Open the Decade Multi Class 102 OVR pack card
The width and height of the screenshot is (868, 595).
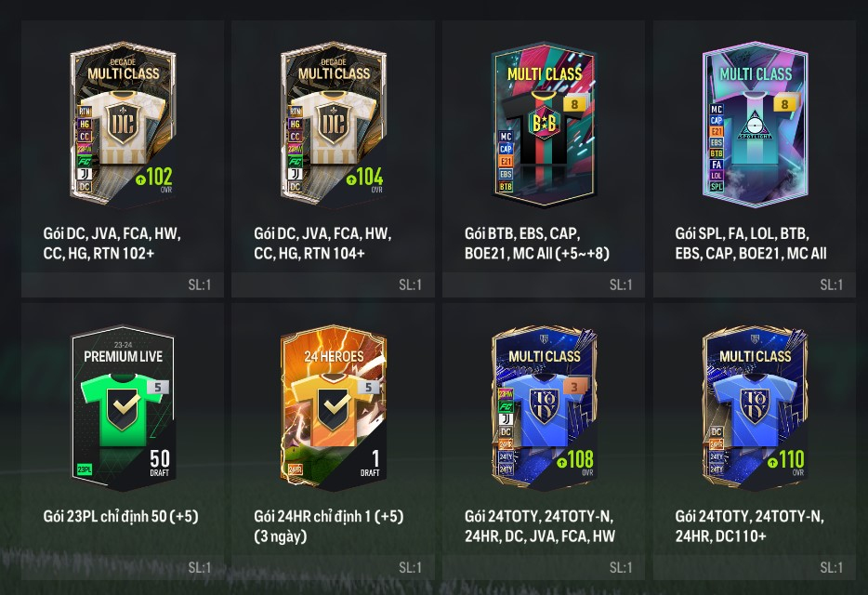(x=123, y=123)
